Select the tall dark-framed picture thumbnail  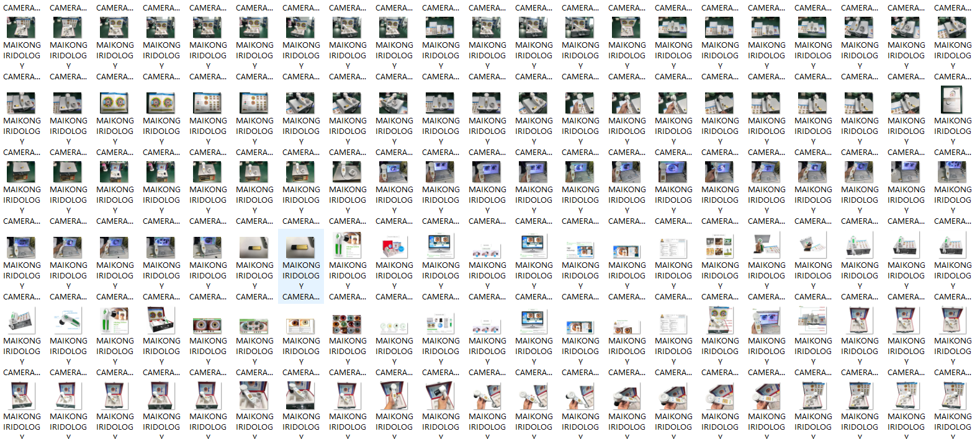[953, 99]
